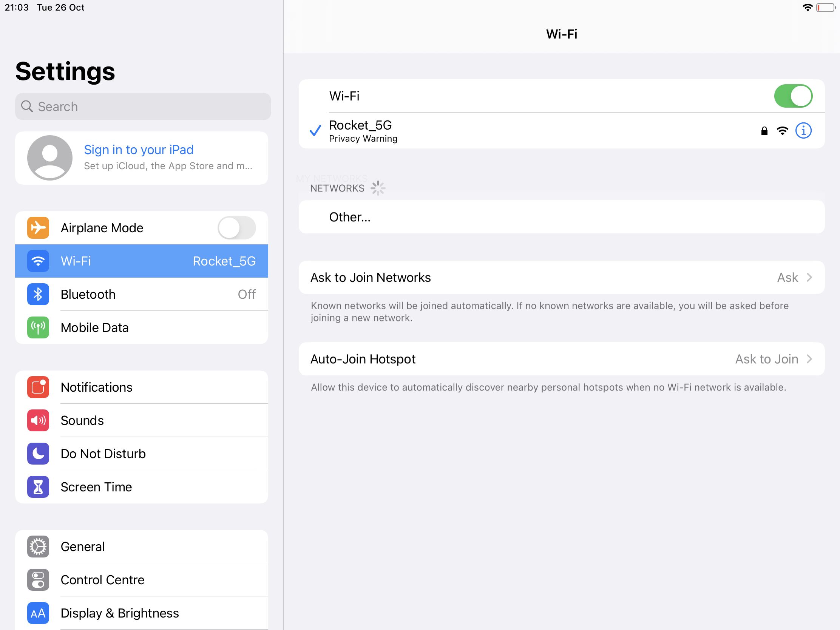Screen dimensions: 840x630
Task: Tap Sign in to your iPad link
Action: coord(139,150)
